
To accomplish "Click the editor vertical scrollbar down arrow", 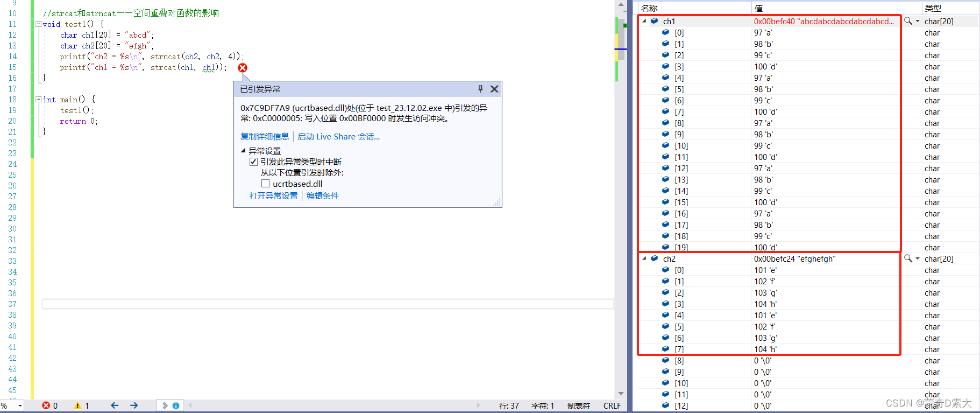I will [621, 394].
